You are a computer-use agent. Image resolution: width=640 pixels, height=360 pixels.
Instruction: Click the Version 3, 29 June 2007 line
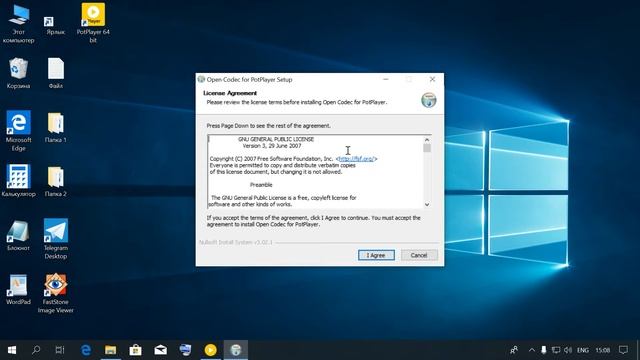click(x=272, y=146)
